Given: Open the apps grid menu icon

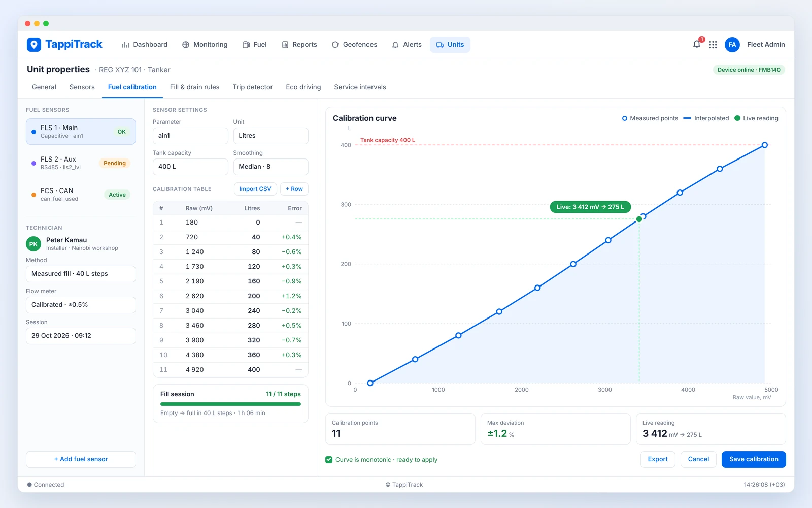Looking at the screenshot, I should (x=713, y=45).
